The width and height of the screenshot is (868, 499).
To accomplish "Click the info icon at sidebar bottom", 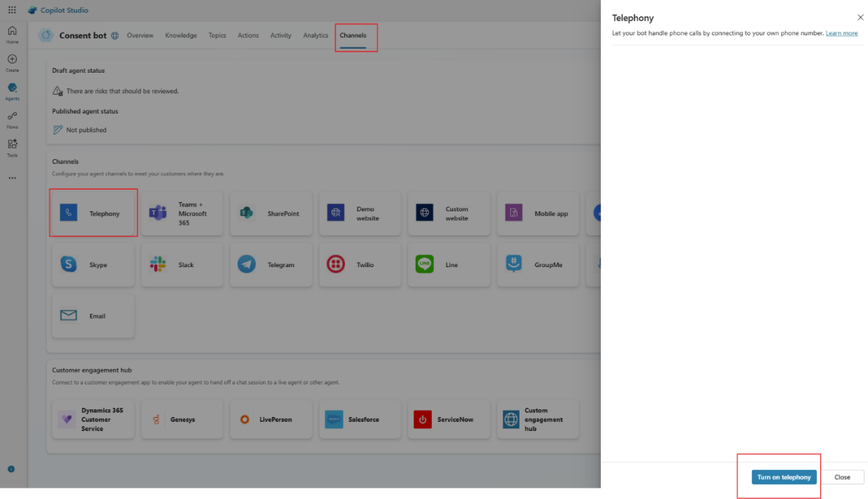I will tap(11, 469).
